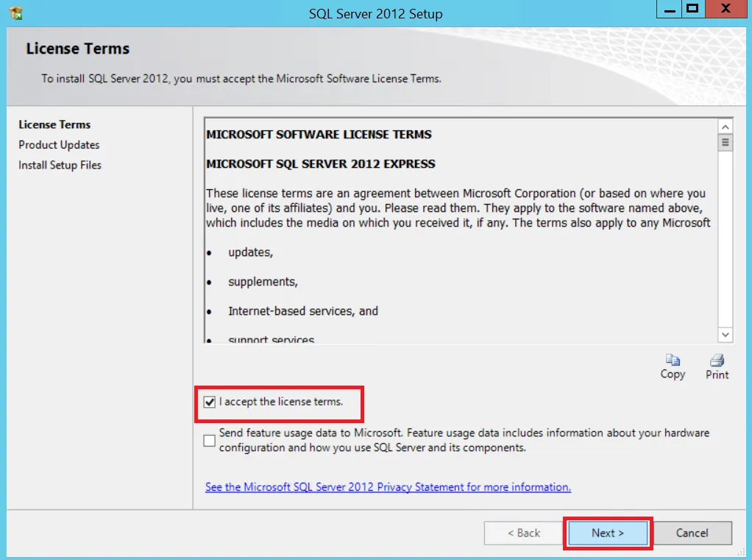This screenshot has height=560, width=752.
Task: Click the license scrollbar thumb
Action: [726, 143]
